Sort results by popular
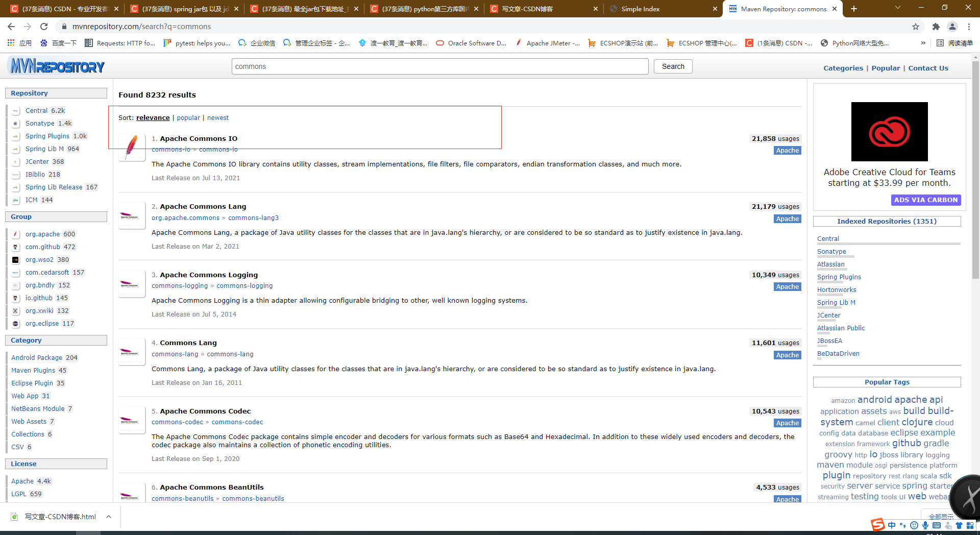 point(188,118)
